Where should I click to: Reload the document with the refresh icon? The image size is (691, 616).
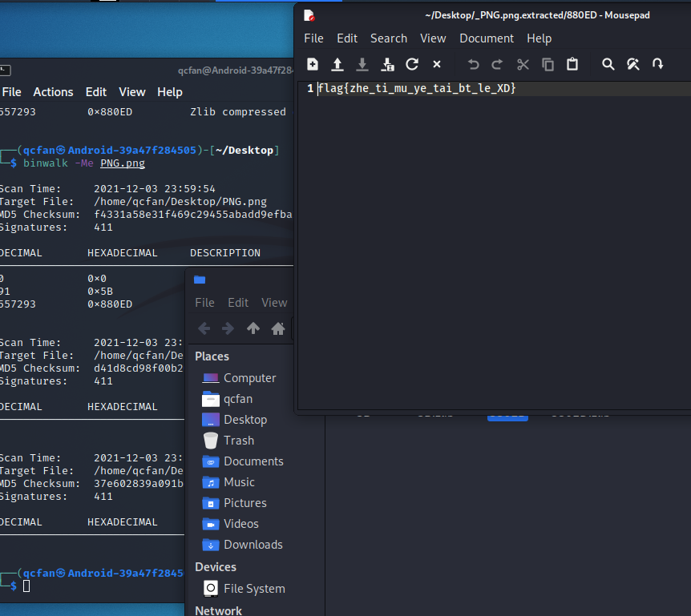pyautogui.click(x=412, y=64)
